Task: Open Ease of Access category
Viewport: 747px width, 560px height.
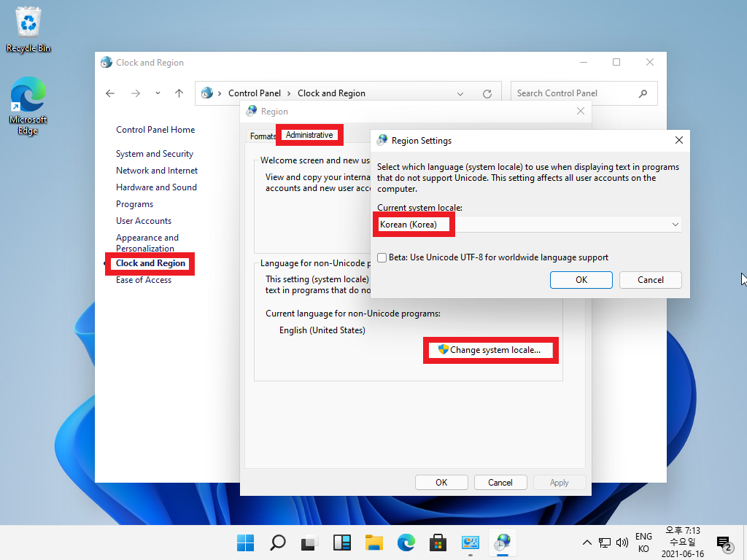Action: click(x=144, y=280)
